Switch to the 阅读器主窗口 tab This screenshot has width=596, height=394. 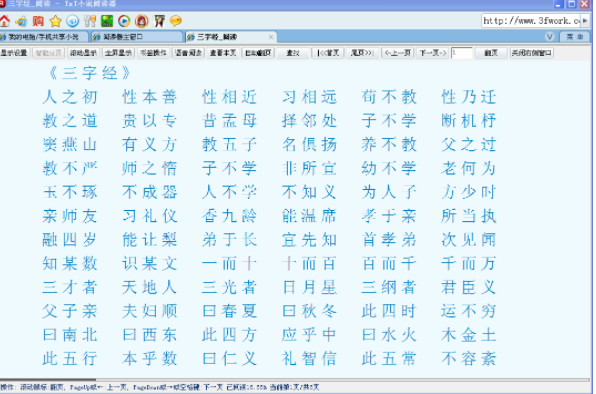tap(136, 37)
